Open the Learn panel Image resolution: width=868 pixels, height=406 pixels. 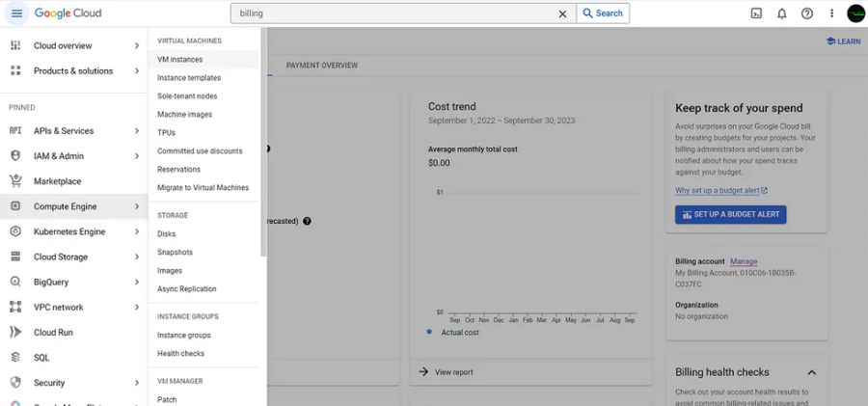(x=844, y=41)
